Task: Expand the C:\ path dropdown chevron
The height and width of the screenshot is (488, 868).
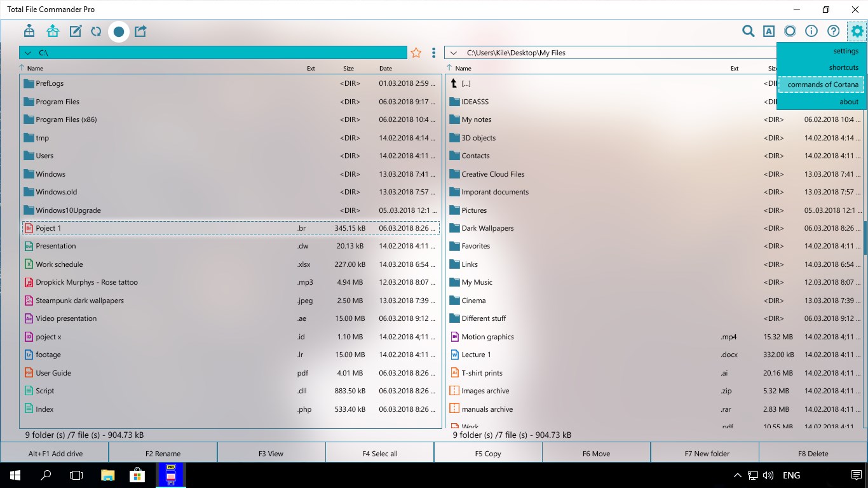Action: coord(28,53)
